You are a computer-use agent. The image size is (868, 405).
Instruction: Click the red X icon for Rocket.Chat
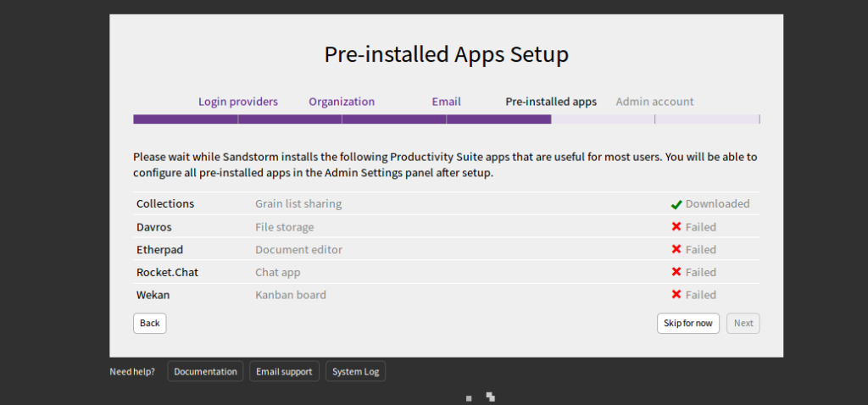676,272
